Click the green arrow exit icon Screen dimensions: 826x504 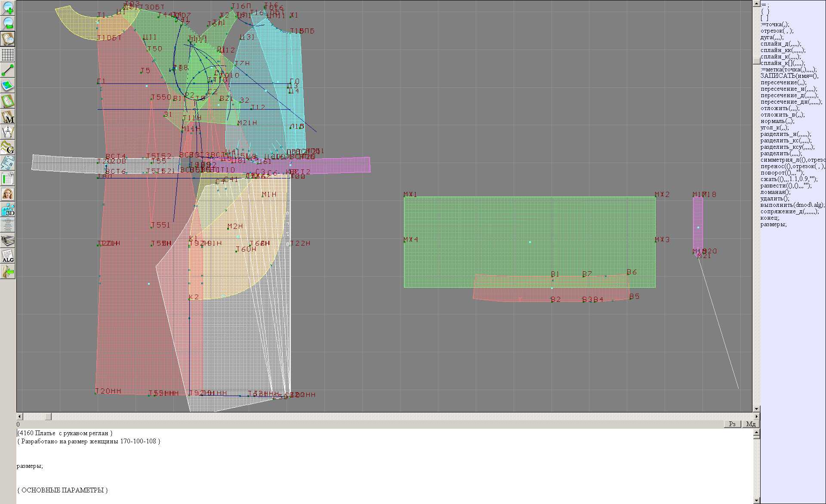pyautogui.click(x=8, y=271)
